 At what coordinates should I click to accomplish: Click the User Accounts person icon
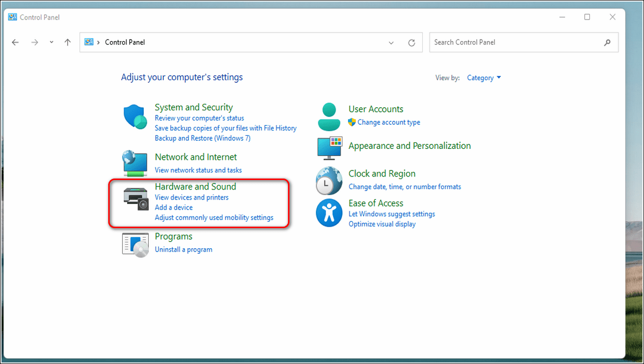click(x=329, y=116)
